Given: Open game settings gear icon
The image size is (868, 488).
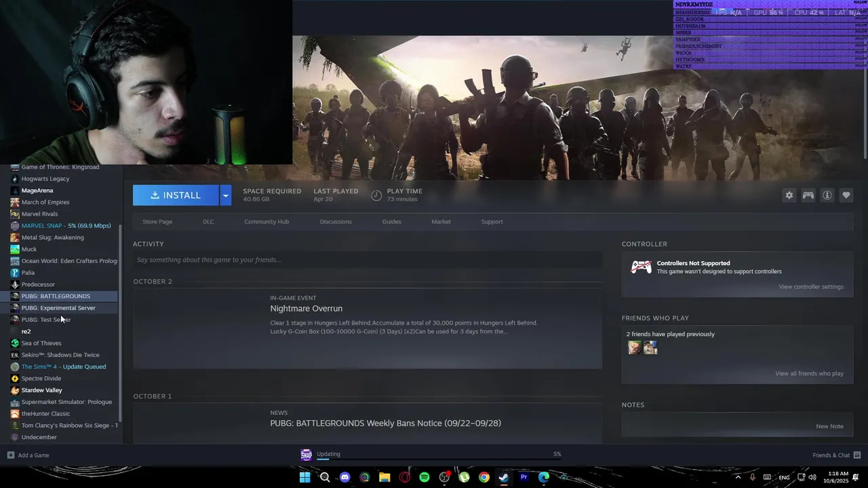Looking at the screenshot, I should tap(789, 195).
